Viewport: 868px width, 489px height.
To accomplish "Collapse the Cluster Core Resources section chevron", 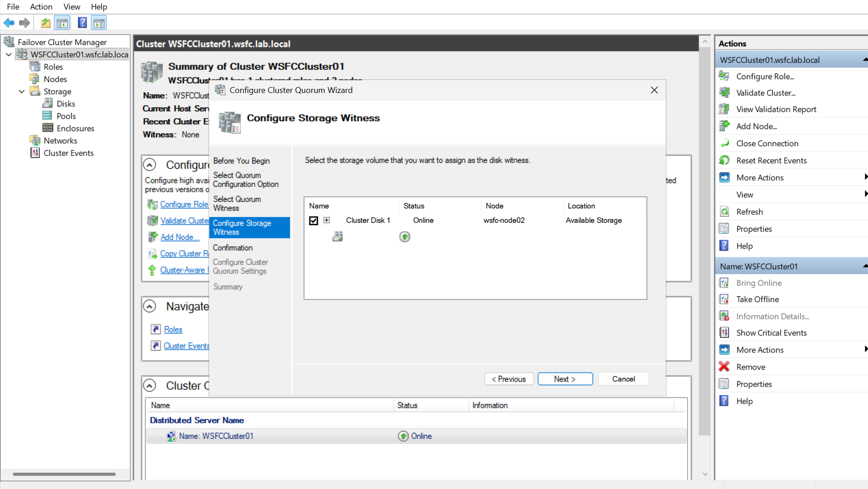I will (150, 386).
